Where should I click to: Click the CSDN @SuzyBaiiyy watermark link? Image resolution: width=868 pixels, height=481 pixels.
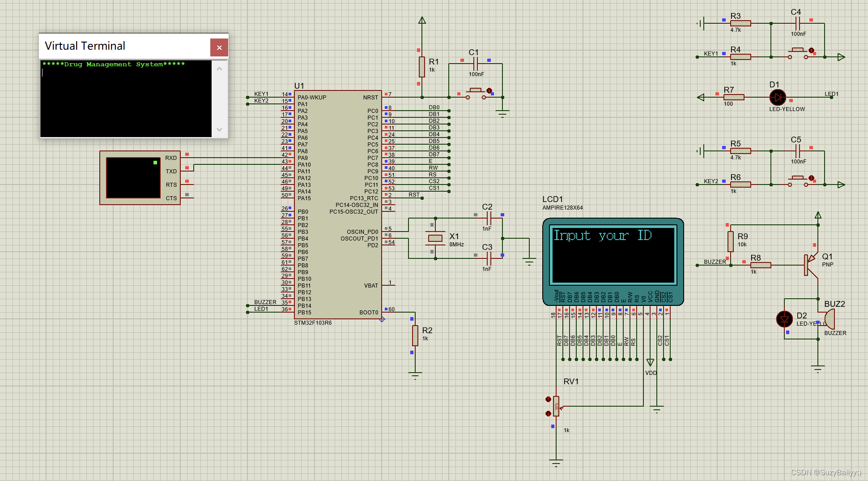click(825, 472)
